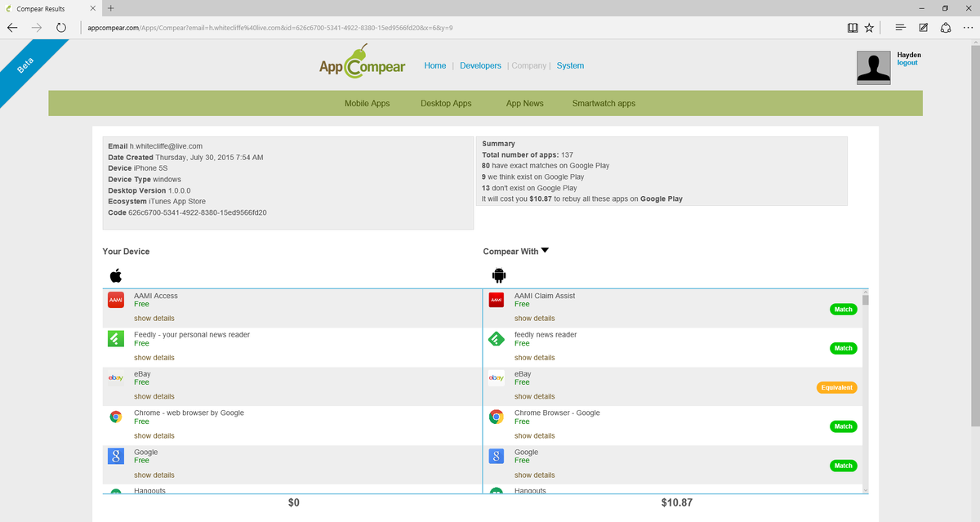Open the Smartwatch apps menu item

[604, 104]
